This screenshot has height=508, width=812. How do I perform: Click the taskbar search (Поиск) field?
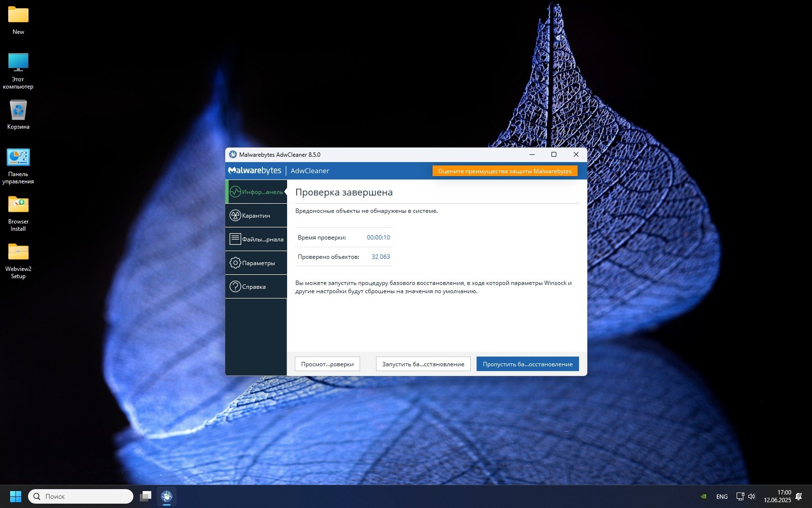pos(81,496)
